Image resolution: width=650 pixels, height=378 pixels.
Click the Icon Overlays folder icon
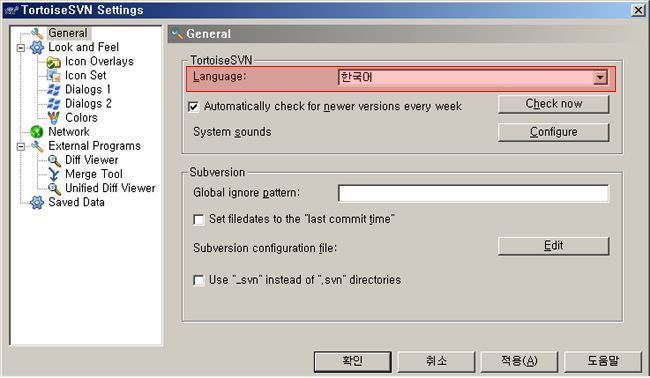(53, 62)
